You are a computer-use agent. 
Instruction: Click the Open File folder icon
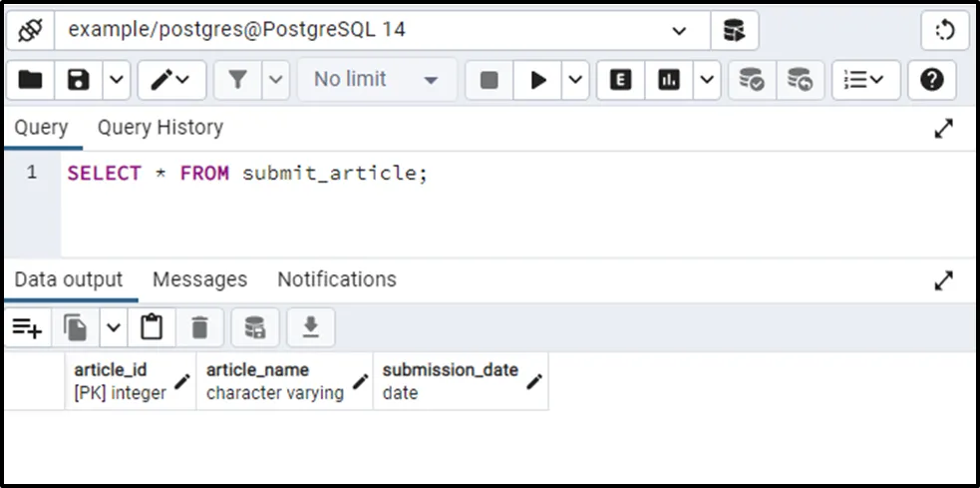tap(31, 80)
